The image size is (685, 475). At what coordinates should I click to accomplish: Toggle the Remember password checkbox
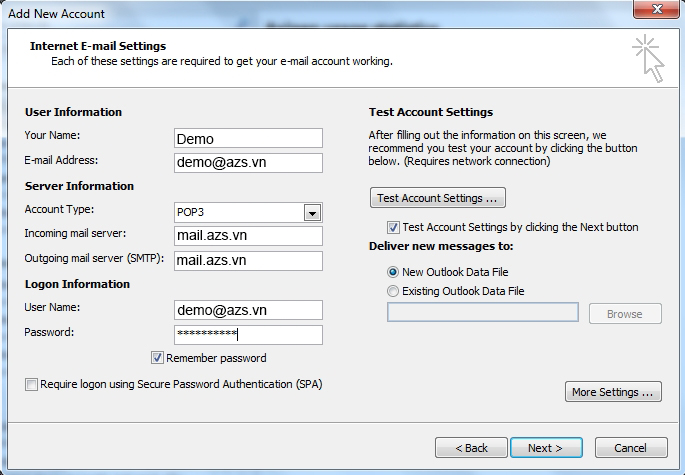click(158, 358)
